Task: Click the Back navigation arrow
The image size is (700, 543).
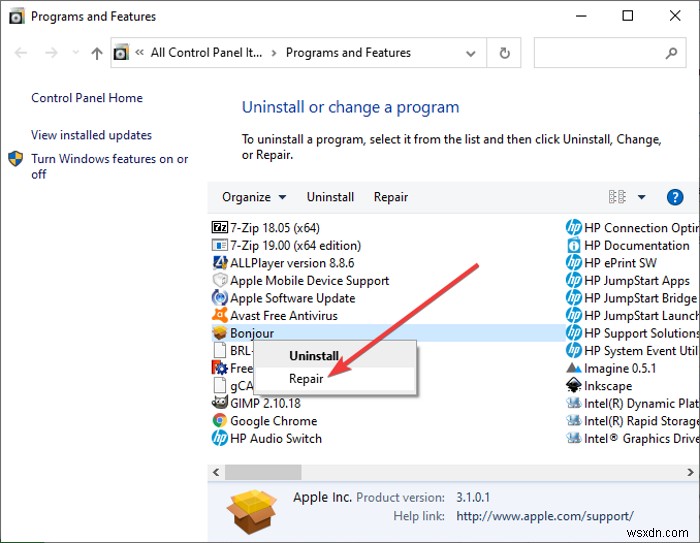Action: 21,53
